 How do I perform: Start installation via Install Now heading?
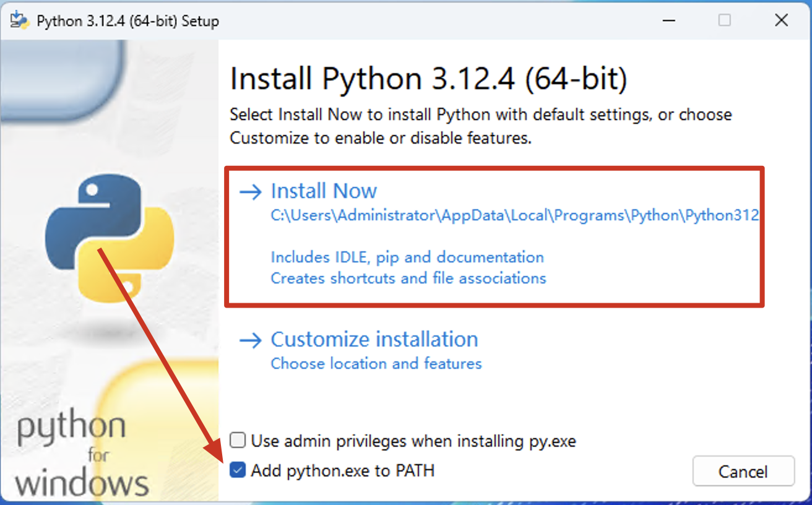pyautogui.click(x=324, y=191)
